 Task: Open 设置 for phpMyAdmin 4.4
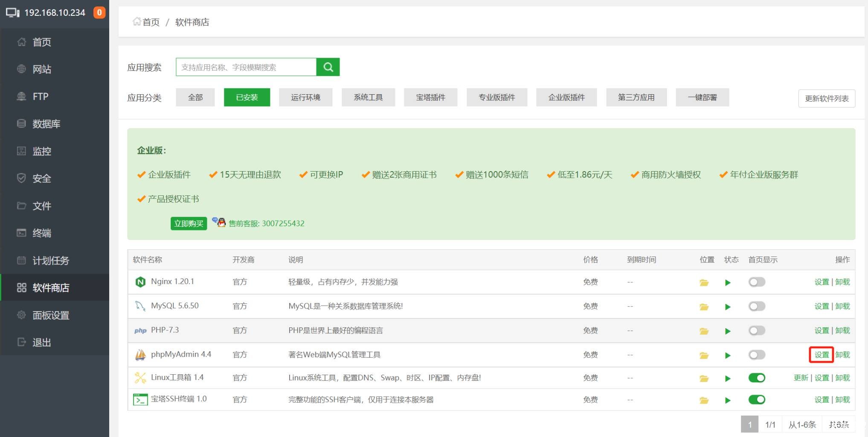click(822, 355)
